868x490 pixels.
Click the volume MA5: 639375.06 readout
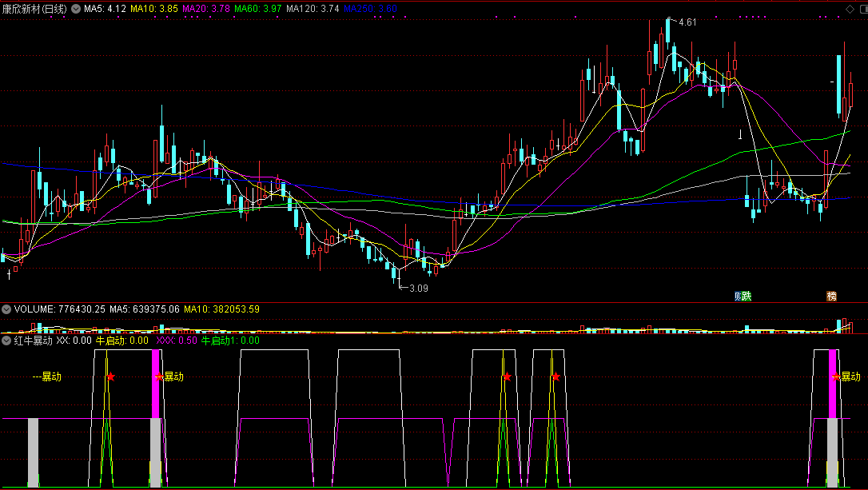(x=145, y=309)
